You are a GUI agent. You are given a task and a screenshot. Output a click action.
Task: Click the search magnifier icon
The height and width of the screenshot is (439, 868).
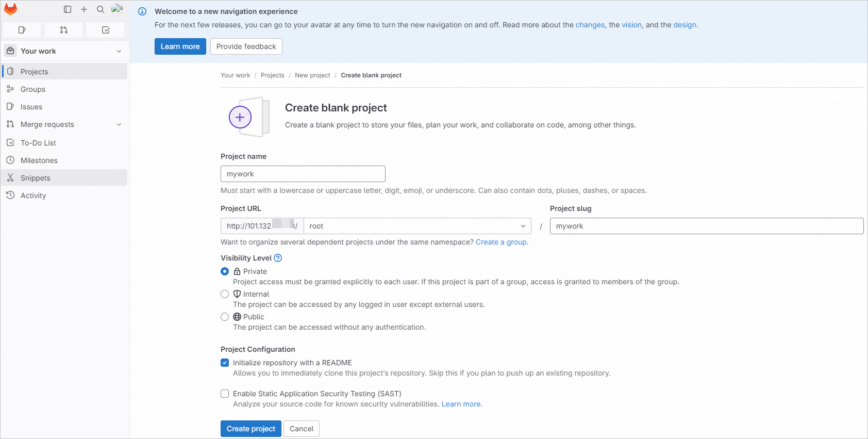tap(101, 9)
